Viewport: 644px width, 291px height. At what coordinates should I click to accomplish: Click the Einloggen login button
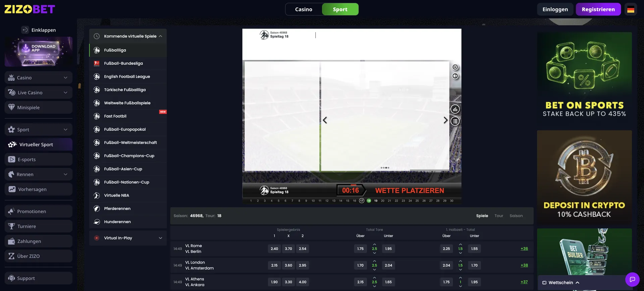tap(555, 9)
